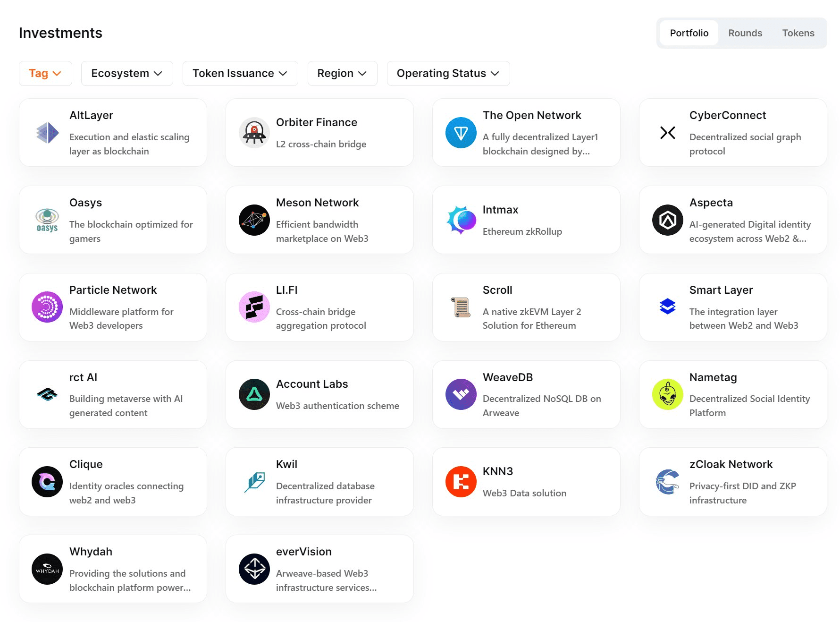Click the Aspecta logo icon
This screenshot has width=840, height=622.
pos(668,220)
